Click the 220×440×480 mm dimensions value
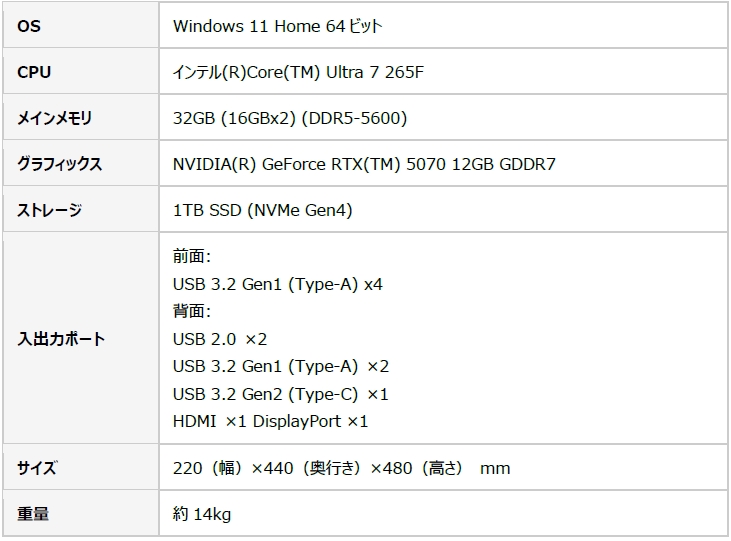Viewport: 731px width, 541px height. click(341, 468)
